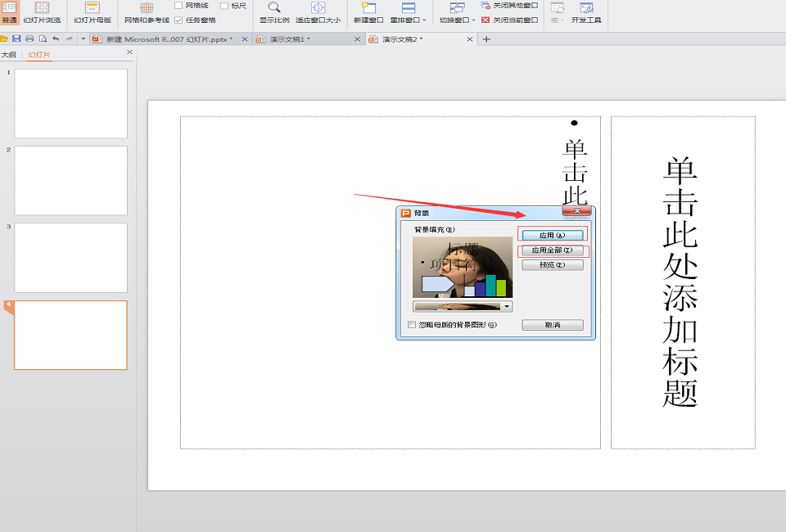Image resolution: width=786 pixels, height=532 pixels.
Task: Click 切换窗口 switch window icon
Action: coord(457,7)
